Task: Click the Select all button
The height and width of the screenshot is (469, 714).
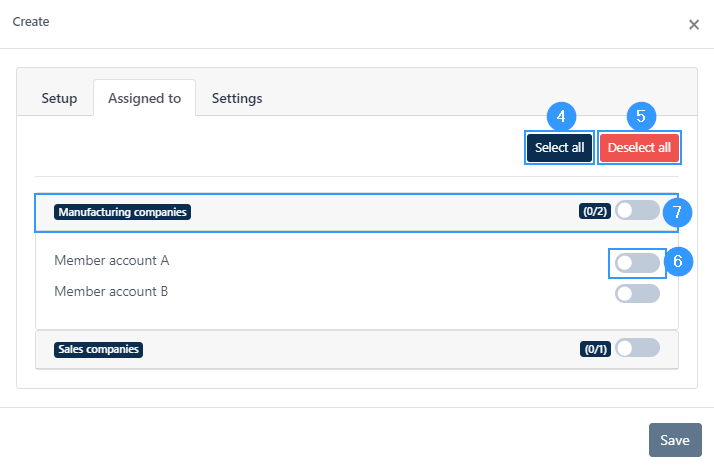Action: pos(559,148)
